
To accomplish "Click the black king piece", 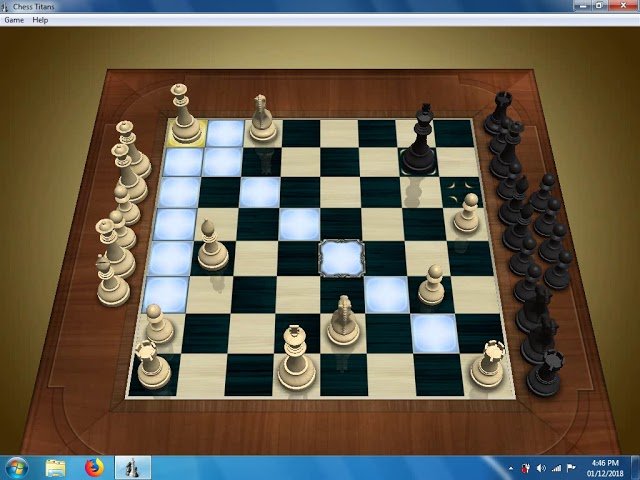I will [420, 140].
